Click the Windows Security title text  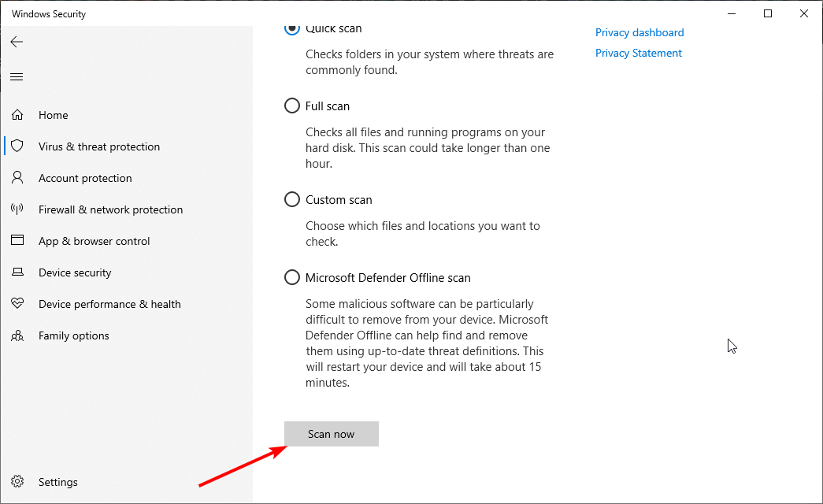pyautogui.click(x=49, y=14)
